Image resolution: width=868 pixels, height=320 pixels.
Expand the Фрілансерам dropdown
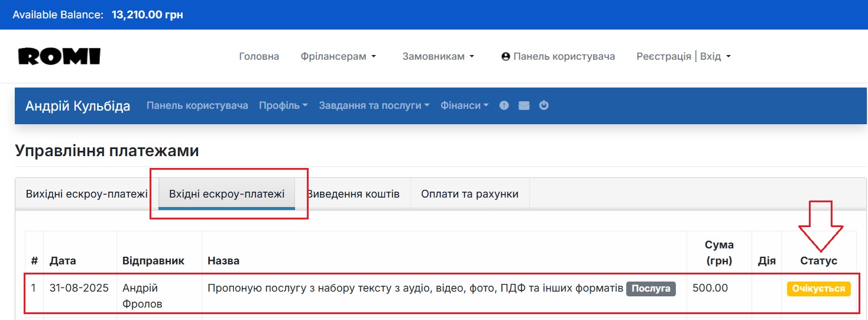(x=338, y=56)
